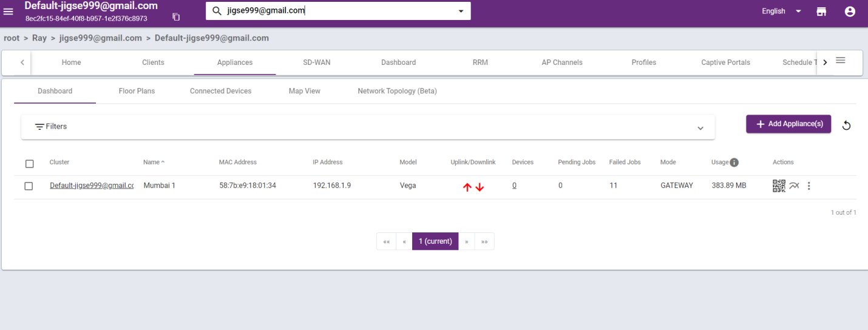The height and width of the screenshot is (330, 868).
Task: Go to the first page of results
Action: [386, 241]
